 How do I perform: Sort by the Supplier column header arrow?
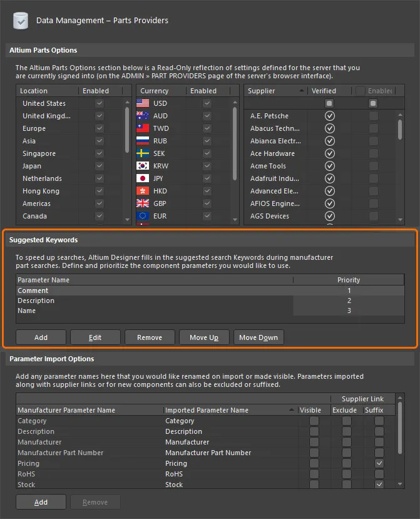[x=302, y=91]
